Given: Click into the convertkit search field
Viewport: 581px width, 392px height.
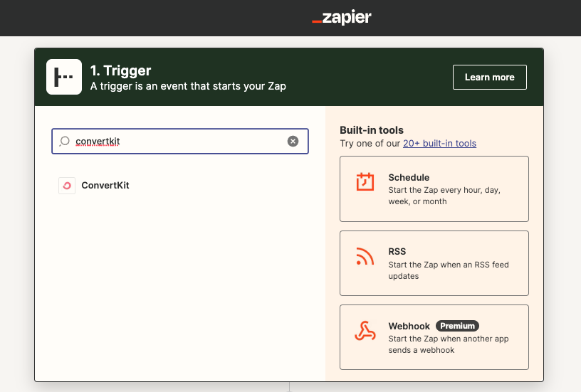Looking at the screenshot, I should click(x=180, y=141).
